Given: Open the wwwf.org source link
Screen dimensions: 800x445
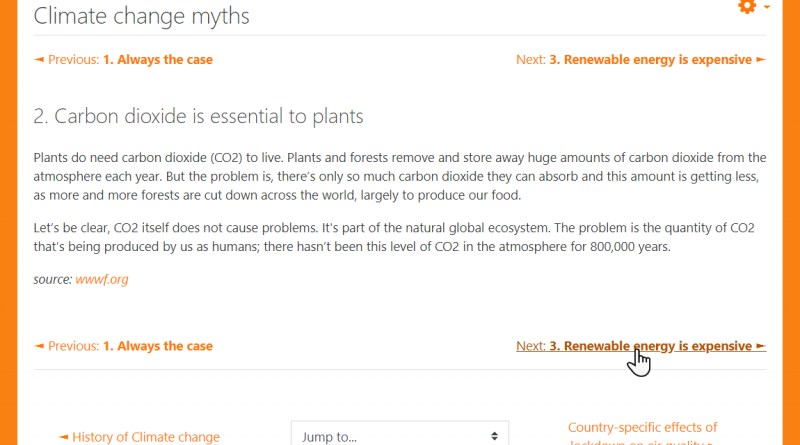Looking at the screenshot, I should coord(102,280).
